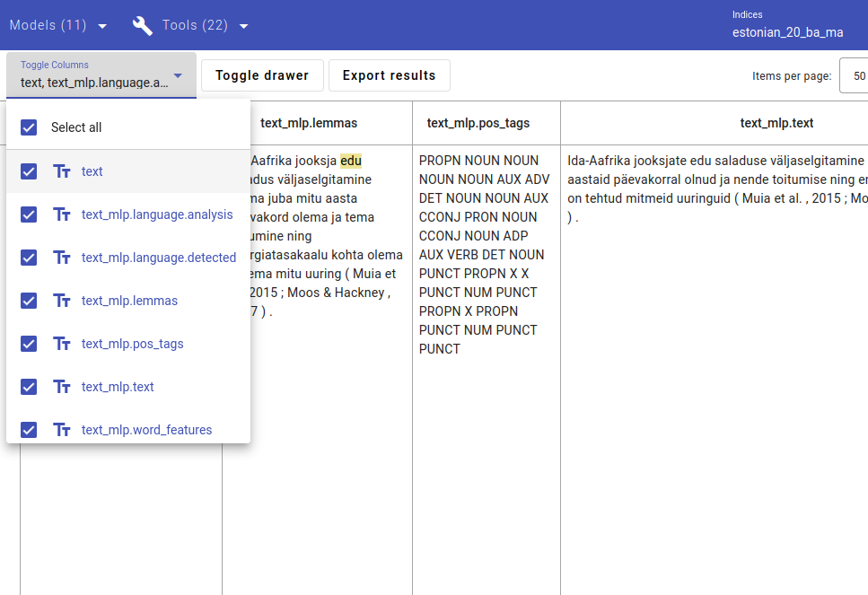Click the highlighted word 'edu' in lemmas
This screenshot has height=595, width=868.
coord(351,161)
